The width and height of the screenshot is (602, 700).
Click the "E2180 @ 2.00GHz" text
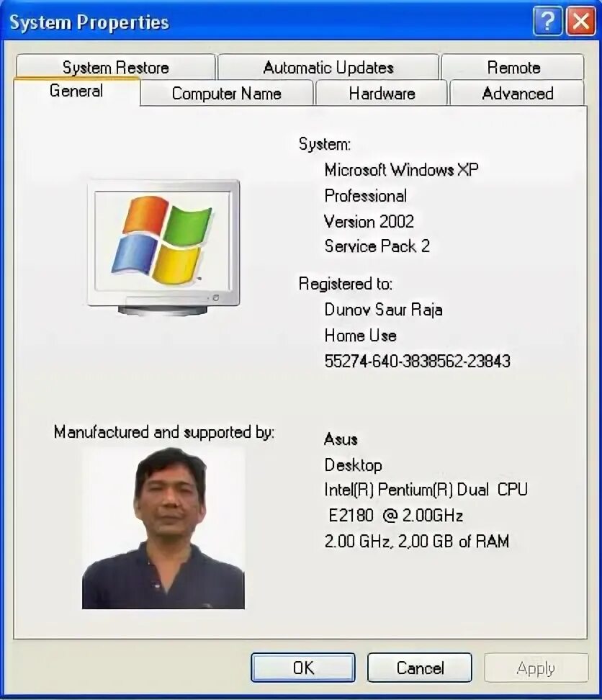tap(396, 516)
